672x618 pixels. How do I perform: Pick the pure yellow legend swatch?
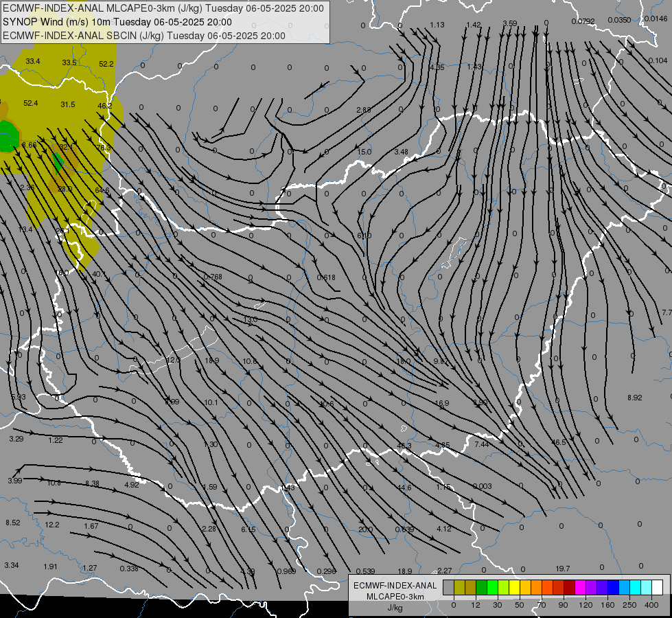514,587
